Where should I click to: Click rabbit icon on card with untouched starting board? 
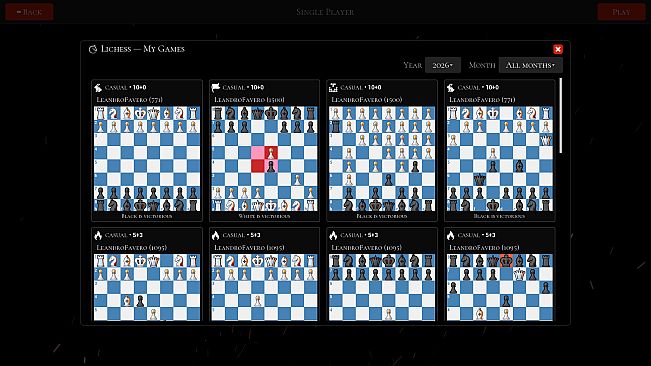pyautogui.click(x=98, y=88)
